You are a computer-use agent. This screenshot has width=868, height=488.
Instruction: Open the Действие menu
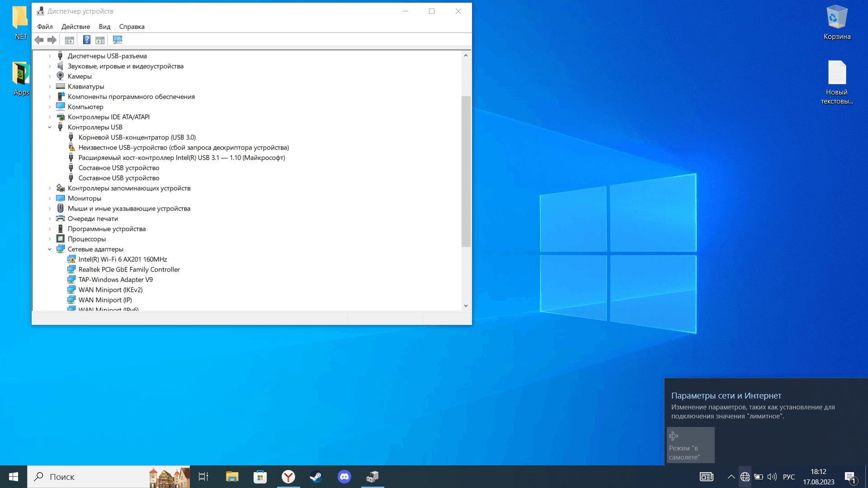75,27
